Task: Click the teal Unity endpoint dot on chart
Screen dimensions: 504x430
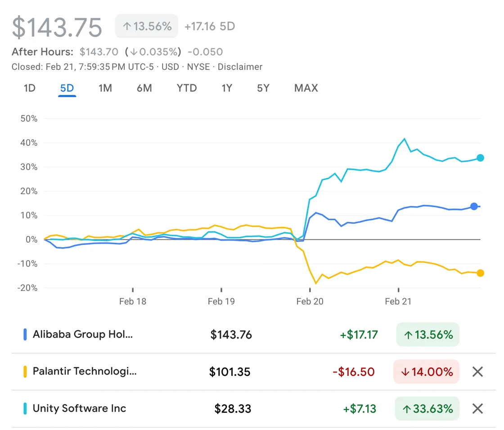Action: [480, 158]
